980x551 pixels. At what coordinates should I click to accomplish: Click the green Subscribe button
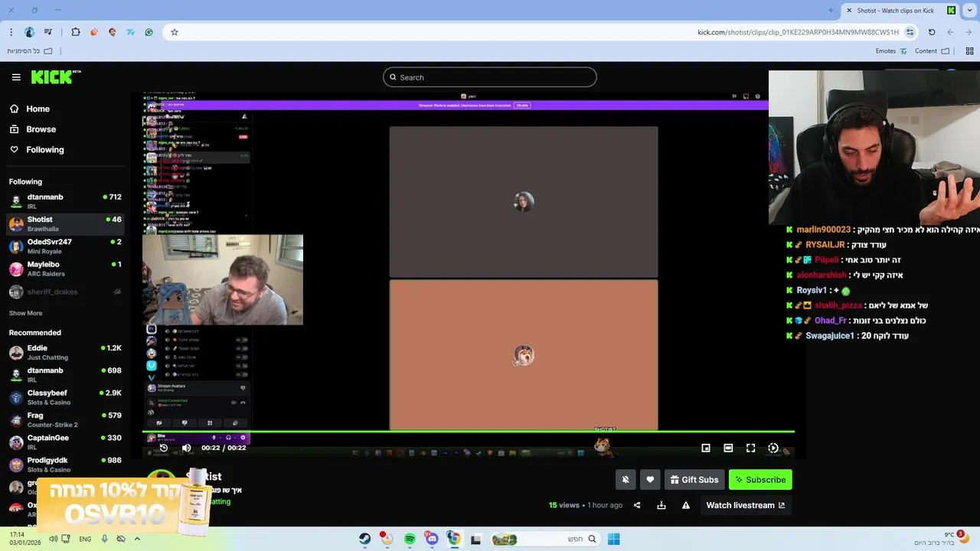(760, 480)
